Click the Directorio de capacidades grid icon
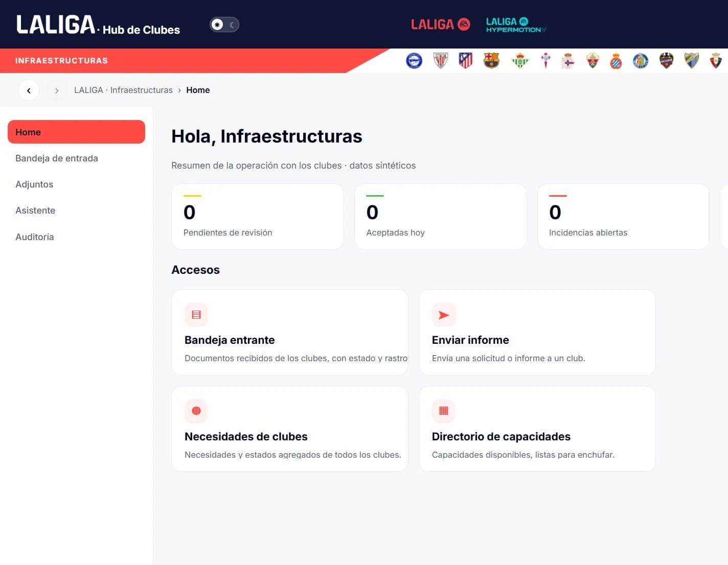Image resolution: width=728 pixels, height=565 pixels. tap(444, 411)
